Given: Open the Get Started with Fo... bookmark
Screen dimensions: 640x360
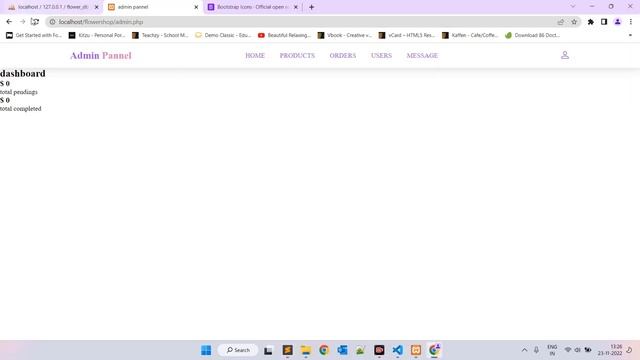Looking at the screenshot, I should 33,35.
